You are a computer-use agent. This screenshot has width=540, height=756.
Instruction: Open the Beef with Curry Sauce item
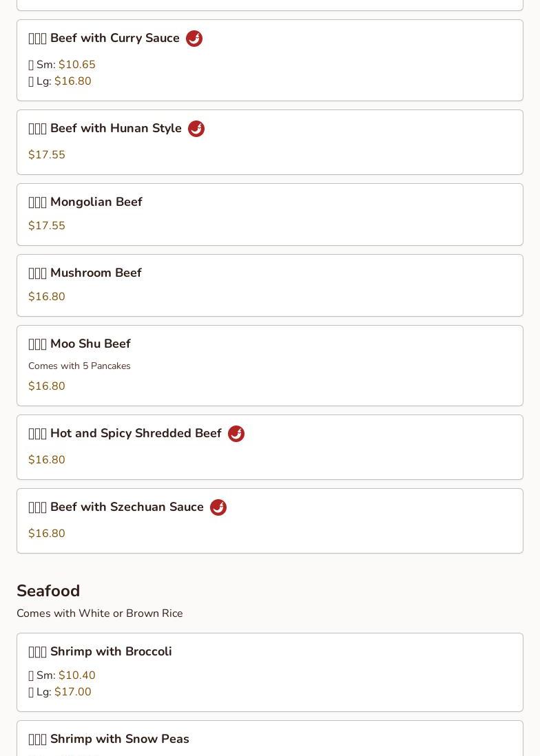tap(270, 61)
